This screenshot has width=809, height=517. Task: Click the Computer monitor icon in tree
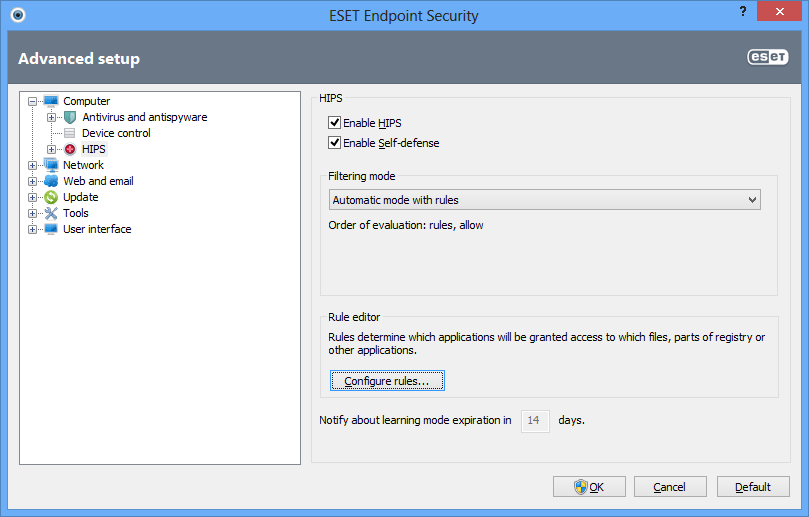(51, 101)
